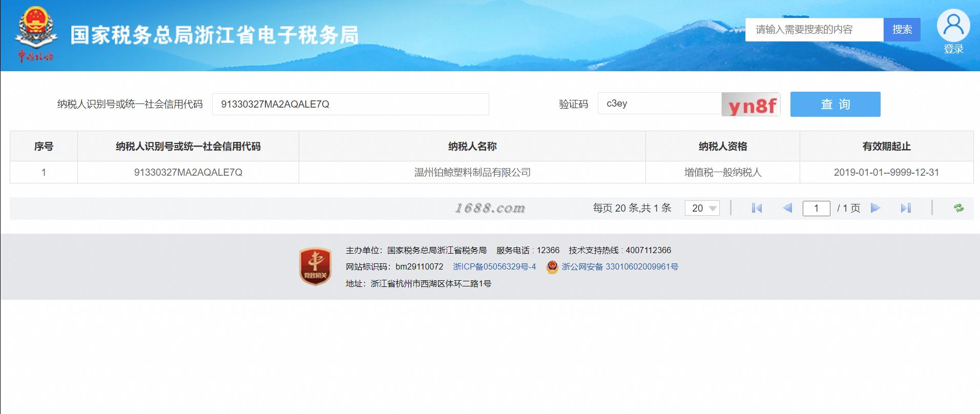Focus the top search input field
The height and width of the screenshot is (414, 980).
(815, 30)
